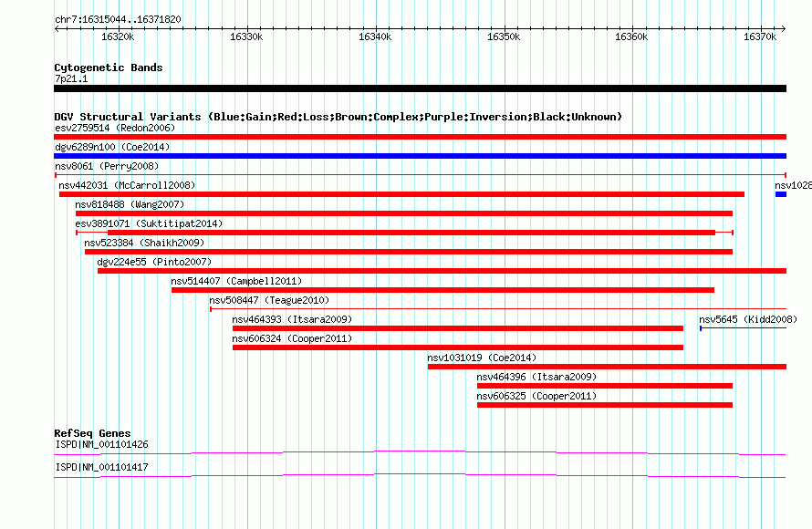Open the dgv224e55 (Pinto2007) label
Viewport: 812px width, 529px height.
tap(154, 262)
